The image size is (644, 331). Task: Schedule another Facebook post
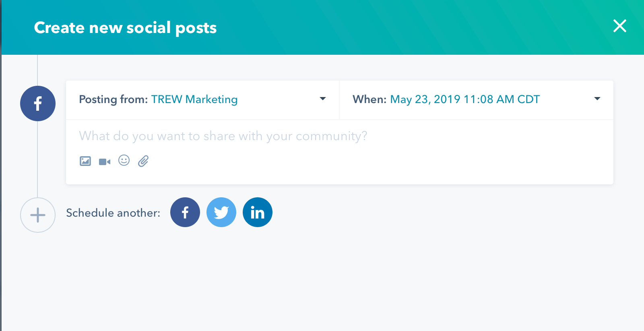click(x=185, y=212)
